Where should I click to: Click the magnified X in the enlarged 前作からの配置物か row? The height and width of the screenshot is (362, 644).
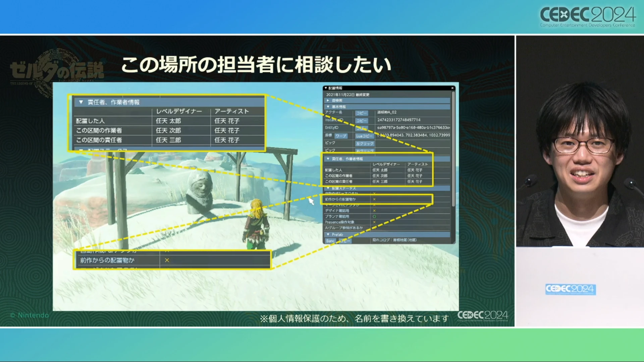(167, 260)
